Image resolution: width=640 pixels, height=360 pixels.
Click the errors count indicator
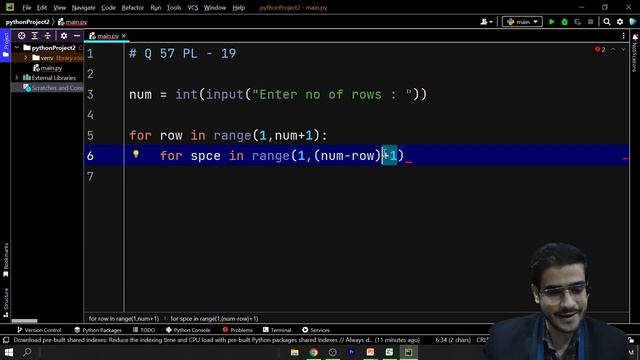[x=600, y=49]
